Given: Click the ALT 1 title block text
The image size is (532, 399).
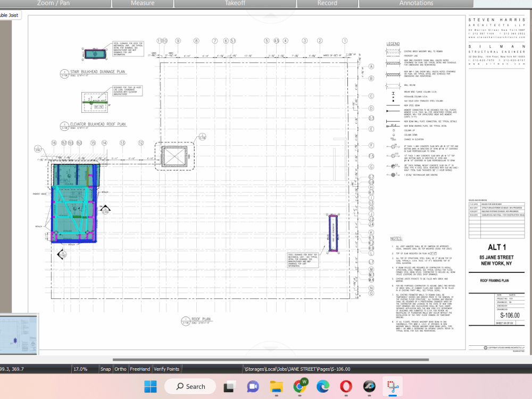Looking at the screenshot, I should point(497,247).
